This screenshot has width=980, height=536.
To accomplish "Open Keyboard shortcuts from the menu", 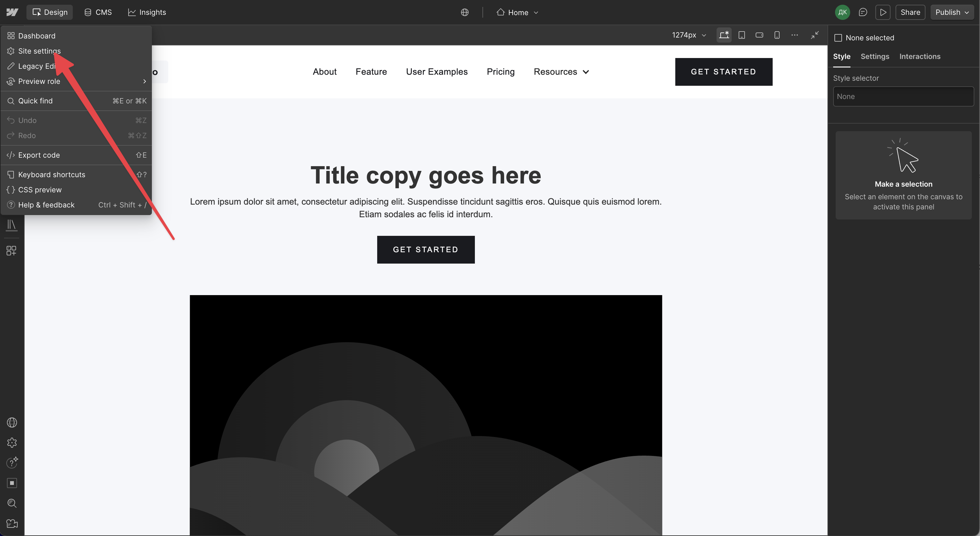I will pos(76,174).
